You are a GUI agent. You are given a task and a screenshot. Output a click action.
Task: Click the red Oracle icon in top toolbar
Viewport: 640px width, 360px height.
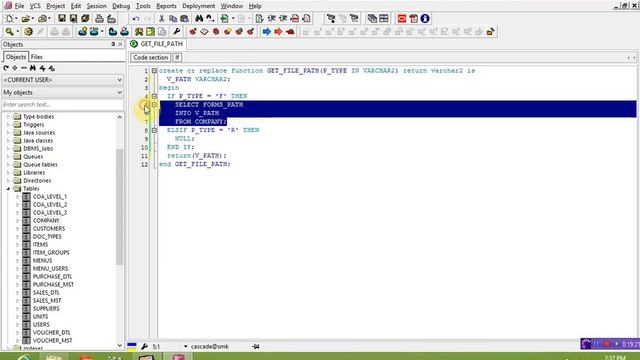402,18
